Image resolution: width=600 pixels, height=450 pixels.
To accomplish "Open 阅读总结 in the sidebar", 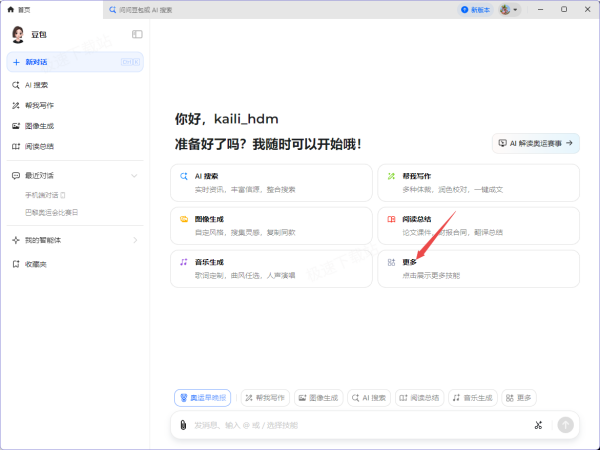I will tap(39, 146).
